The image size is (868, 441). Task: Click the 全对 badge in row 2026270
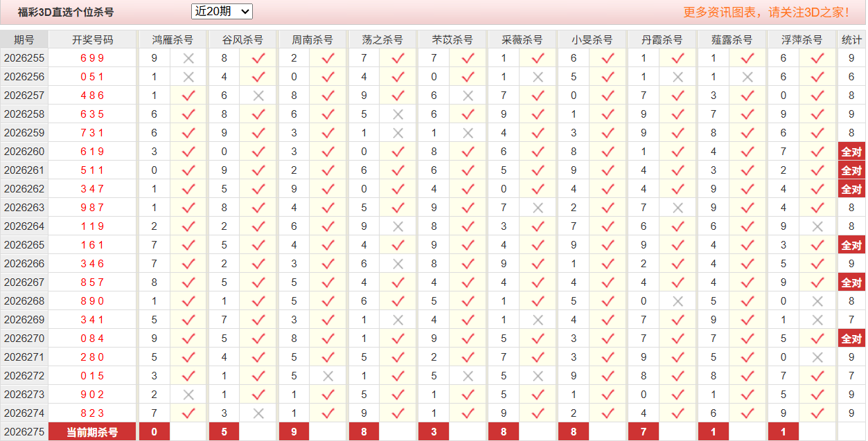[x=851, y=339]
